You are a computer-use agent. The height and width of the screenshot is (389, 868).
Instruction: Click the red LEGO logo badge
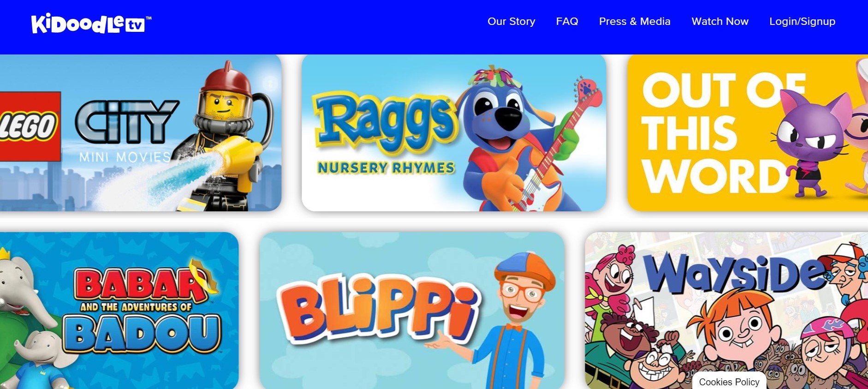coord(30,126)
